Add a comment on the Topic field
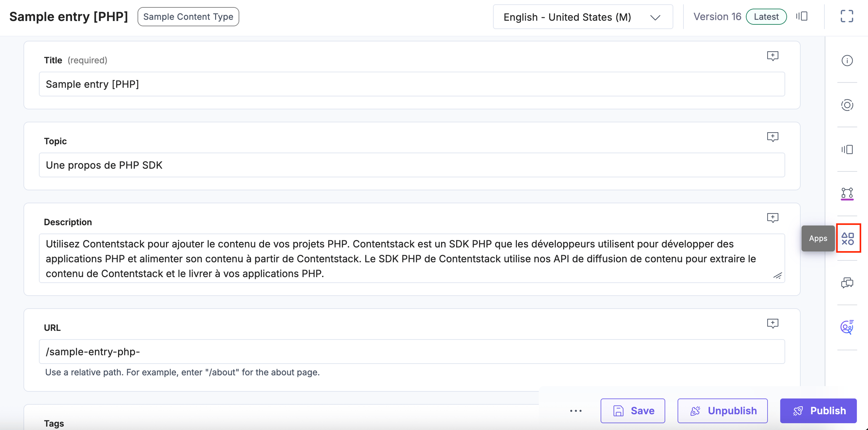Image resolution: width=868 pixels, height=430 pixels. click(772, 137)
